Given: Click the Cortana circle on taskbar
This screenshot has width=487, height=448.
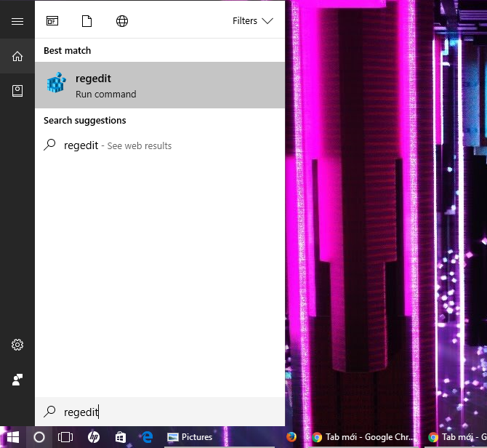Looking at the screenshot, I should [39, 437].
